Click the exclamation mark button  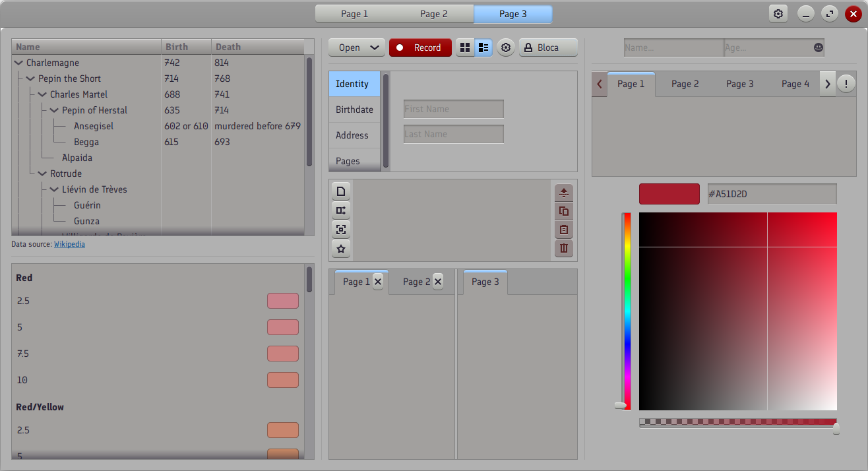pyautogui.click(x=846, y=84)
